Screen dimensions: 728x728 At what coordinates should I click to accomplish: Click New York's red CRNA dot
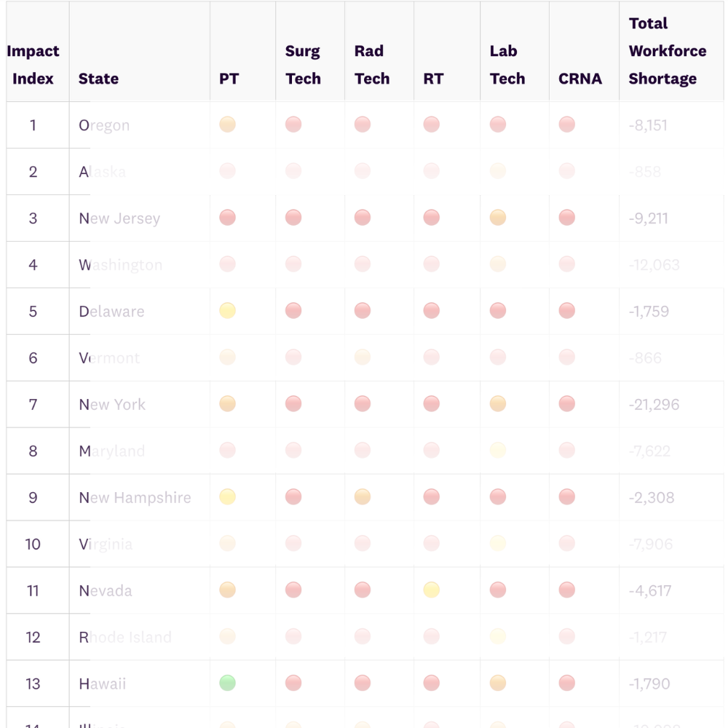pyautogui.click(x=567, y=403)
